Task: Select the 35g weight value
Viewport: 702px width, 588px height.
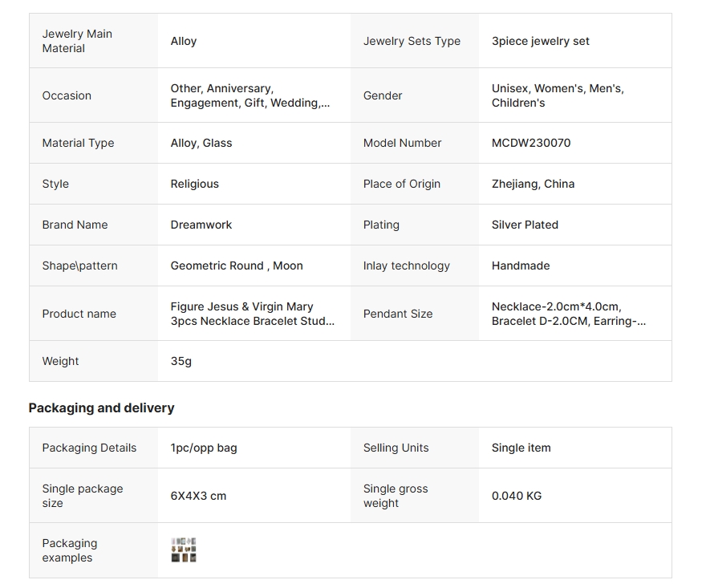Action: (x=181, y=361)
